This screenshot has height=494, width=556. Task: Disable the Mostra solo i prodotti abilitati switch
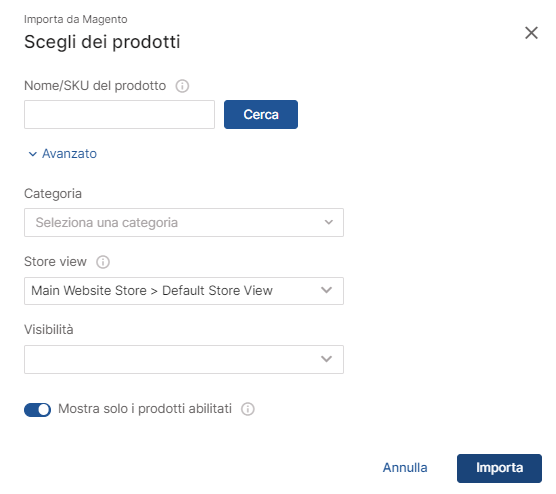click(38, 410)
